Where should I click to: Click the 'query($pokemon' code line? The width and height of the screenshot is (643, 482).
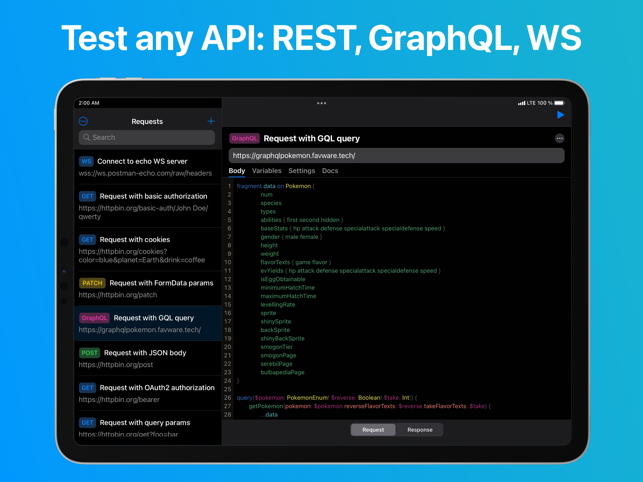pyautogui.click(x=327, y=397)
